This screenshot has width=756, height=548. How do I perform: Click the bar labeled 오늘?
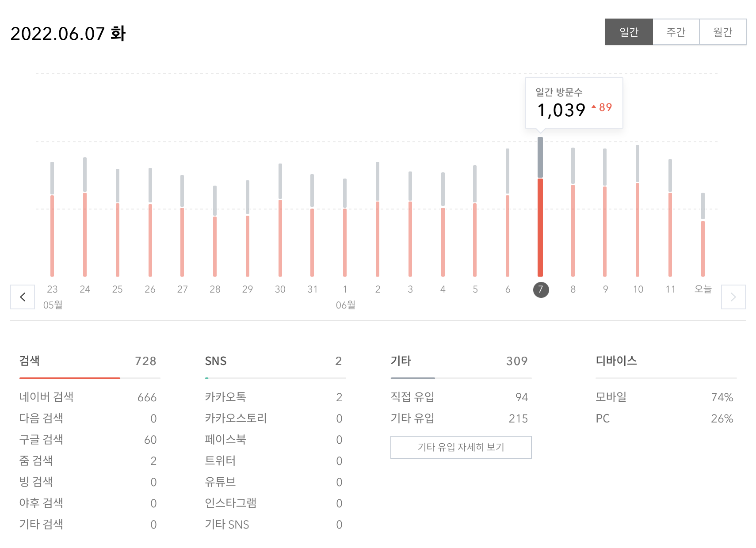pyautogui.click(x=703, y=234)
